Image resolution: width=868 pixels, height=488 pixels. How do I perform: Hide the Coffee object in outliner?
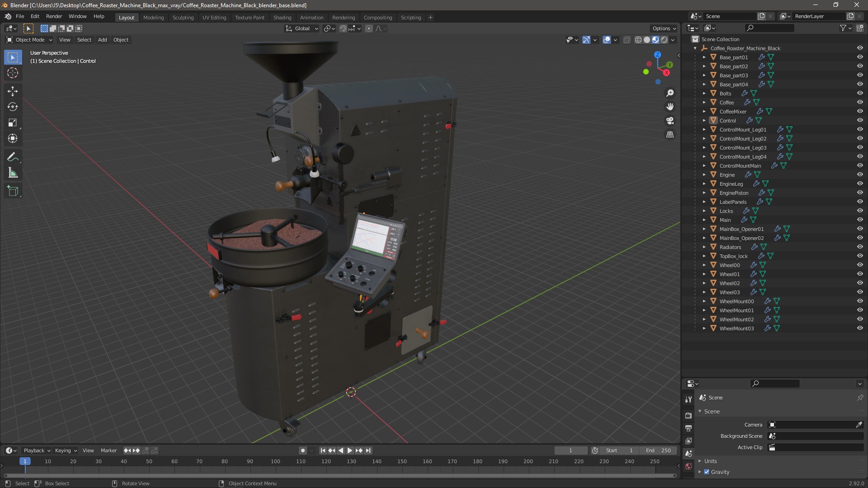click(860, 102)
